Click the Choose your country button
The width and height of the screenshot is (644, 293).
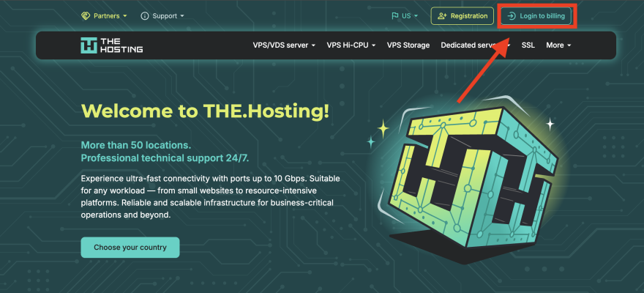click(x=130, y=248)
